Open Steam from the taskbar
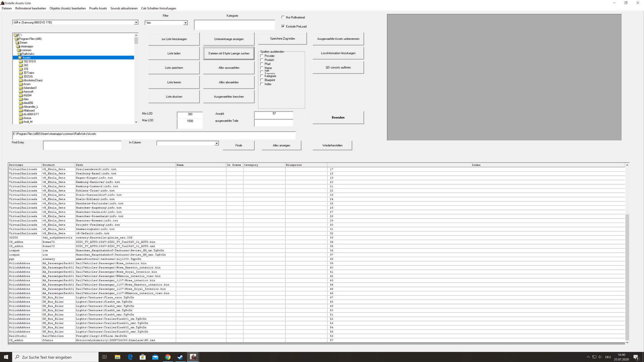 [x=180, y=357]
